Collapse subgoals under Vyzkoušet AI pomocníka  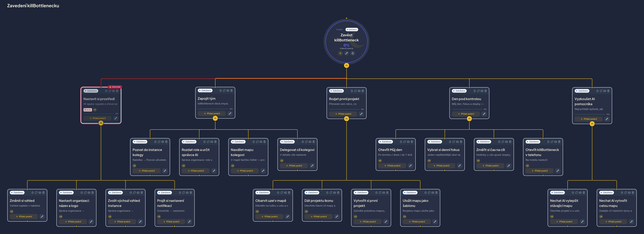[x=592, y=124]
